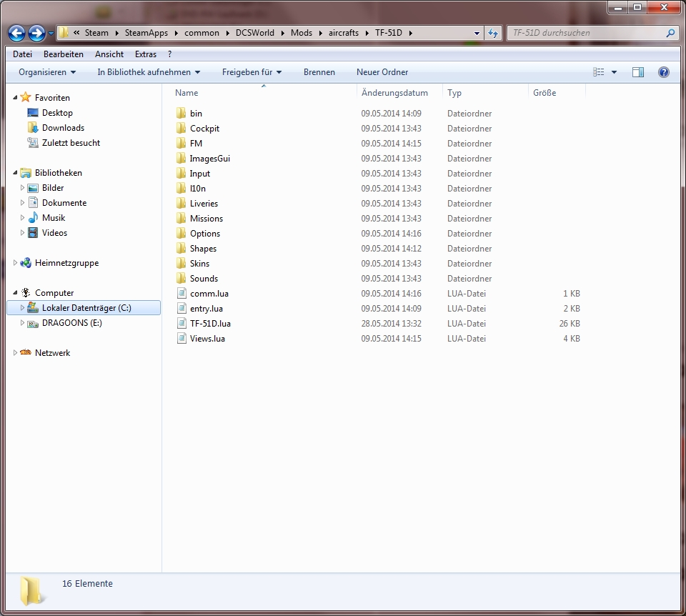
Task: Click the Favoriten star icon
Action: coord(26,97)
